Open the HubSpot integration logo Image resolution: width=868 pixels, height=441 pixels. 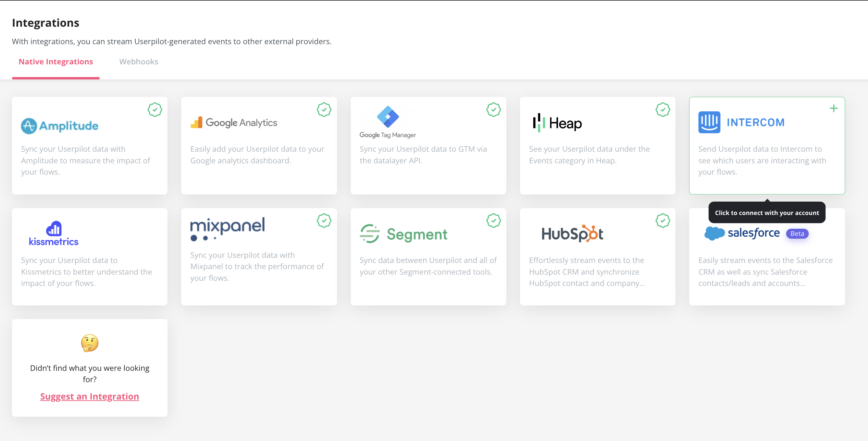coord(572,234)
